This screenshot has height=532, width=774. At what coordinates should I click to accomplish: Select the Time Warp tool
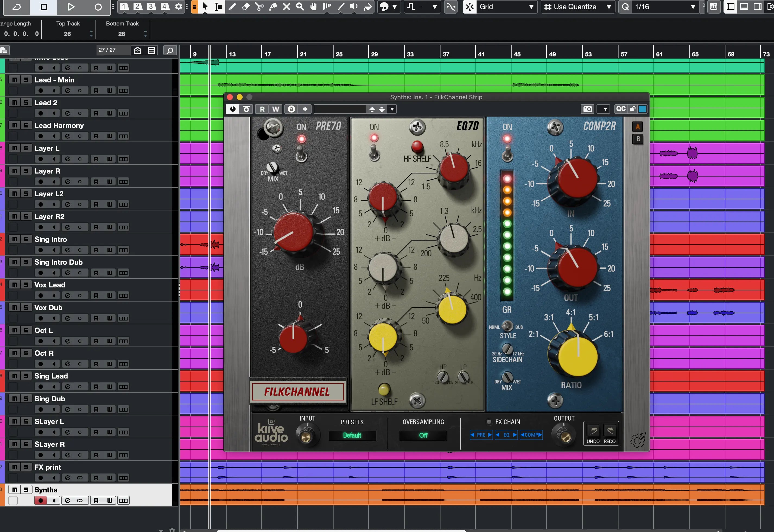coord(327,7)
